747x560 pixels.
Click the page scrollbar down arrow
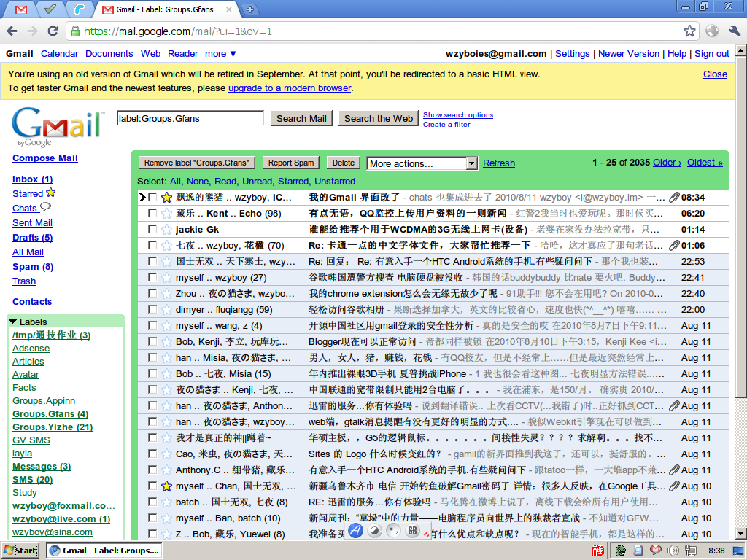[741, 534]
